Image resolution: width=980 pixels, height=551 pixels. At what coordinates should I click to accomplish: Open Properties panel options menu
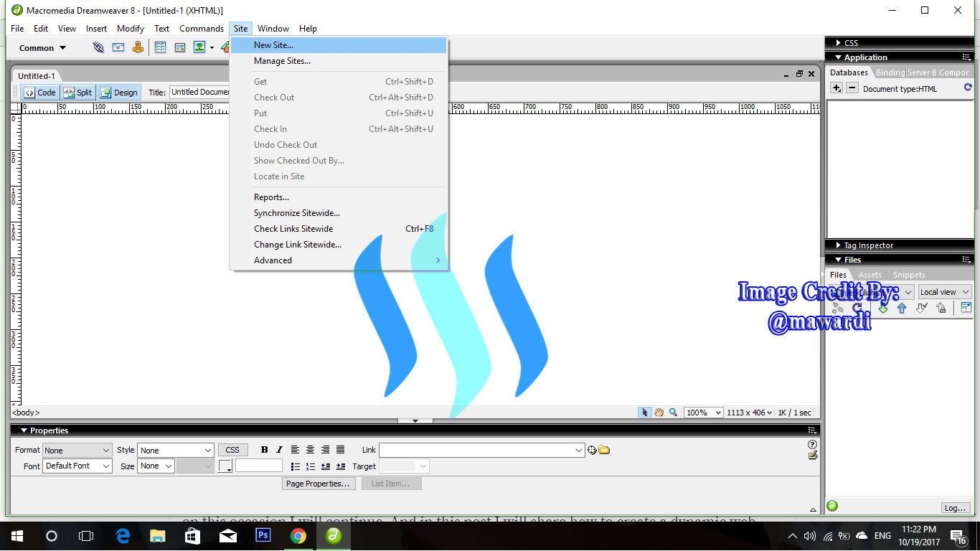tap(812, 430)
